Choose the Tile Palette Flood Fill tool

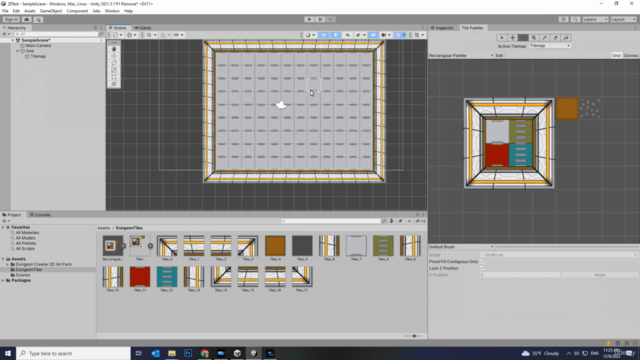tap(566, 38)
